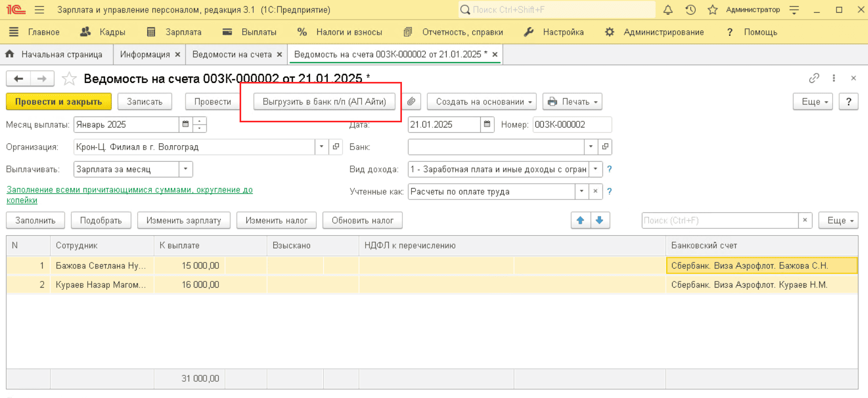Expand 'Создать на основании' menu

481,101
